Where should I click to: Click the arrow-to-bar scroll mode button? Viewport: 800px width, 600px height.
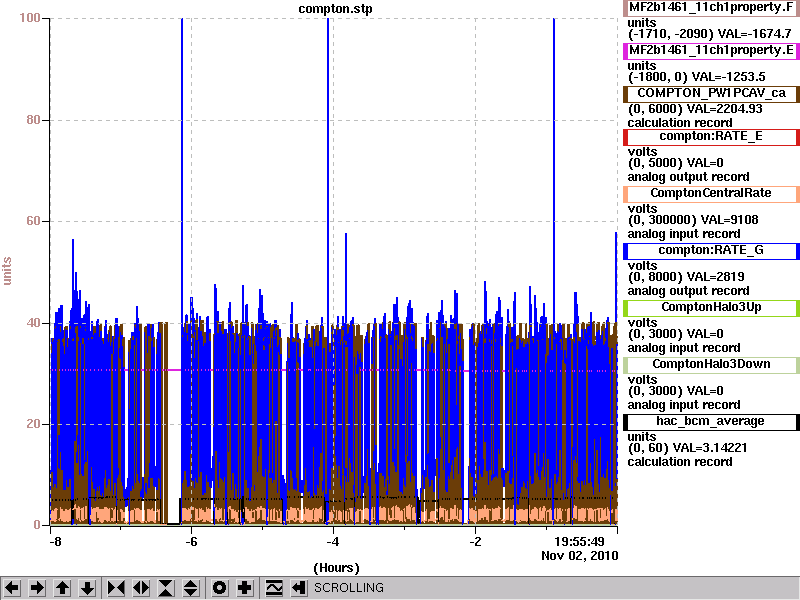tap(298, 588)
